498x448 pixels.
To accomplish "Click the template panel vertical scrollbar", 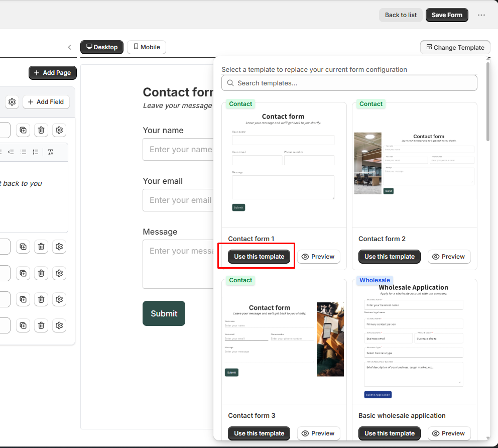I will pyautogui.click(x=488, y=101).
